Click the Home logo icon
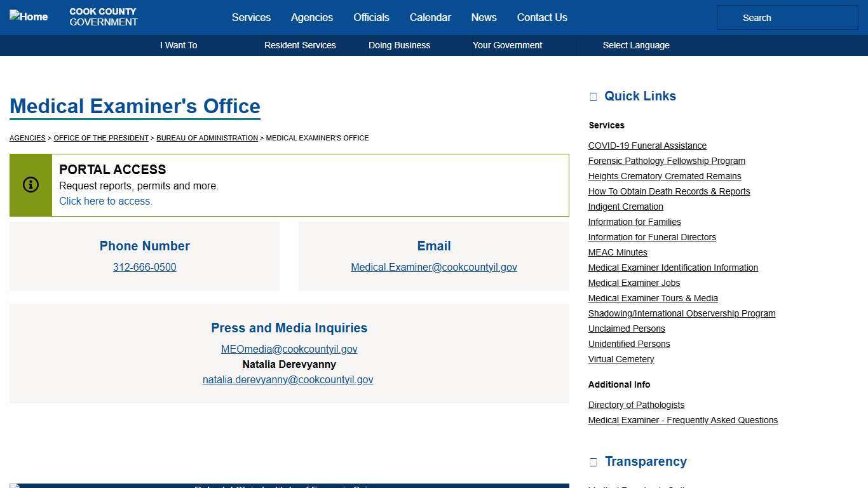Screen dimensions: 868x488 pyautogui.click(x=29, y=17)
